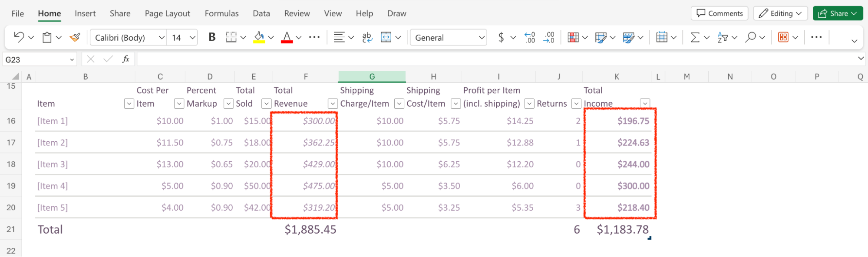Open the Page Layout tab
This screenshot has width=868, height=257.
(x=167, y=13)
